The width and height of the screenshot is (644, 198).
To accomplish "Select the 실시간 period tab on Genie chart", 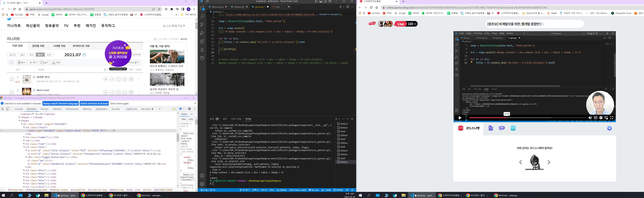I will [13, 55].
